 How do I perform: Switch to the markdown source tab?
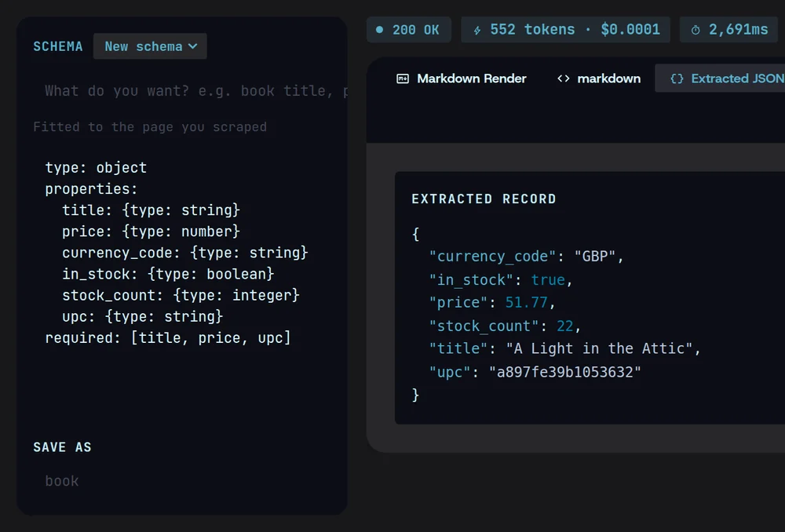coord(599,78)
